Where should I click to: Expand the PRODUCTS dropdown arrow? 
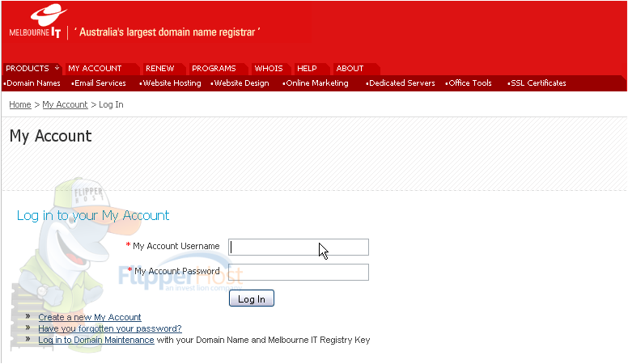[x=57, y=68]
